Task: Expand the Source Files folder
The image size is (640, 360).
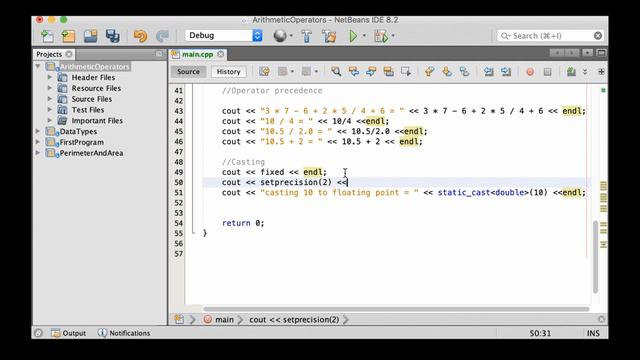Action: (50, 99)
